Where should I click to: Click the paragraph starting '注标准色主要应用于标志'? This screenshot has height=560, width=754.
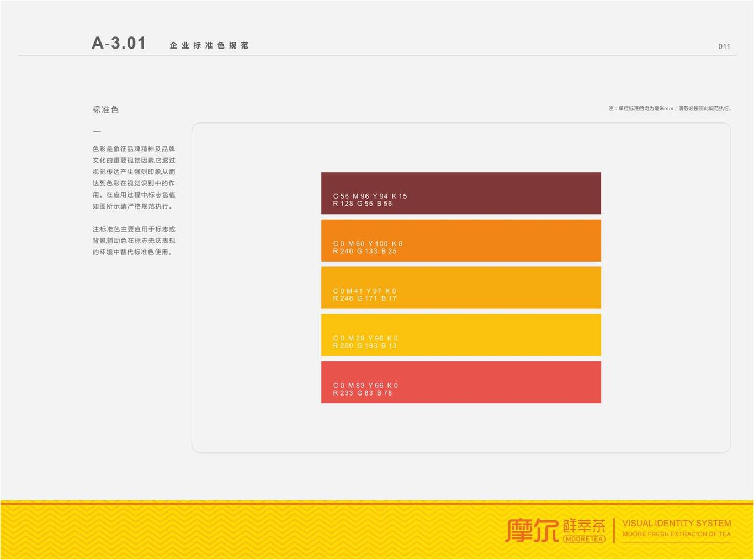(134, 241)
